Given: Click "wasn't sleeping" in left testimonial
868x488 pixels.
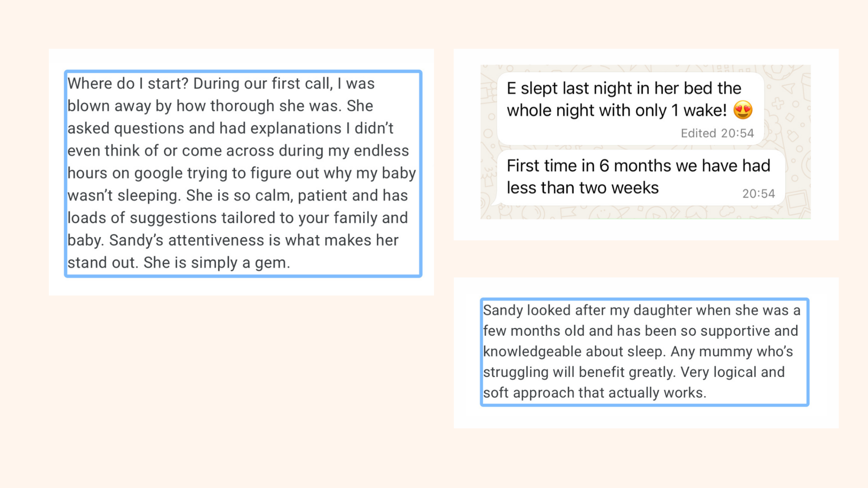Looking at the screenshot, I should [x=124, y=196].
